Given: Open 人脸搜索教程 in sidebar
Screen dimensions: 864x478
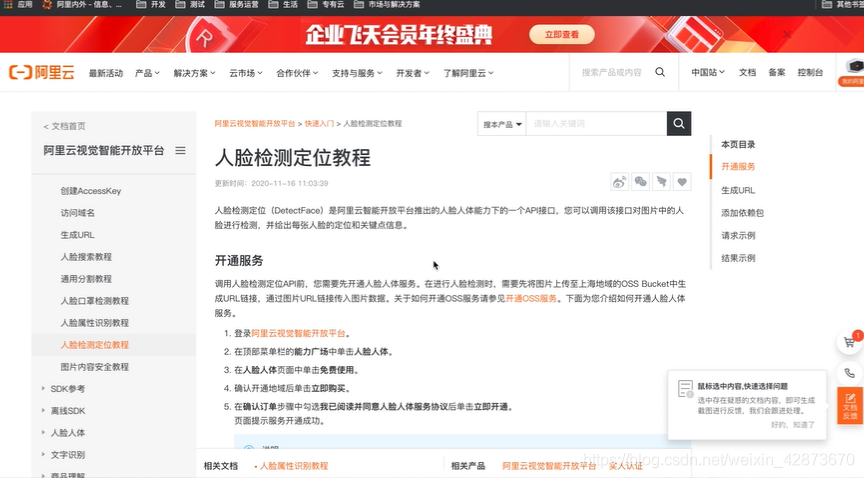Looking at the screenshot, I should click(86, 257).
